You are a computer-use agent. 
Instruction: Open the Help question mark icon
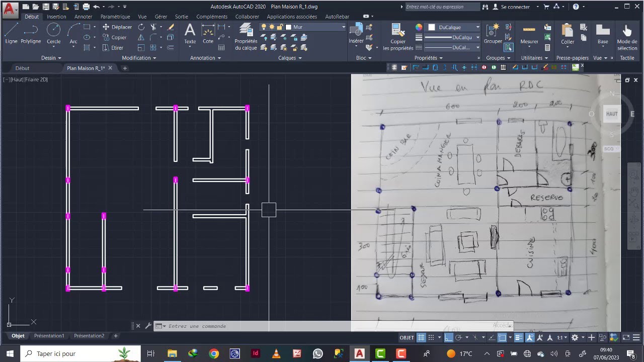pyautogui.click(x=576, y=7)
